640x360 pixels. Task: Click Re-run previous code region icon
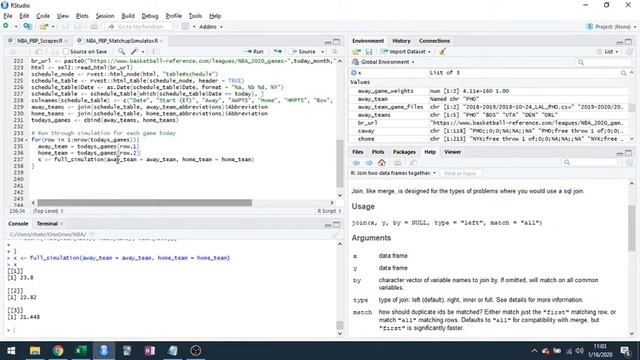278,51
